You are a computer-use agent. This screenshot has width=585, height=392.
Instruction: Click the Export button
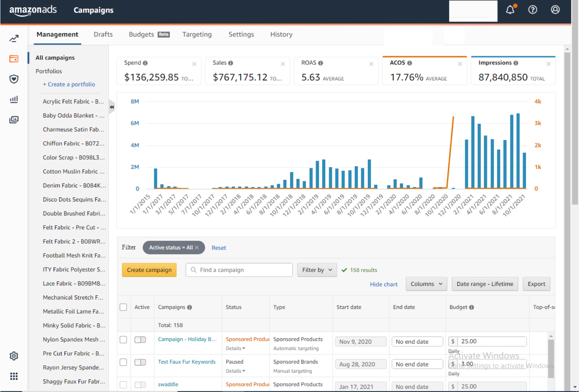tap(536, 284)
